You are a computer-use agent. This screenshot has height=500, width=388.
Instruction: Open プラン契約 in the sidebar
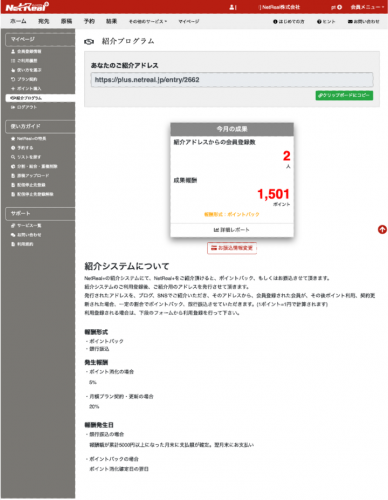pos(24,79)
